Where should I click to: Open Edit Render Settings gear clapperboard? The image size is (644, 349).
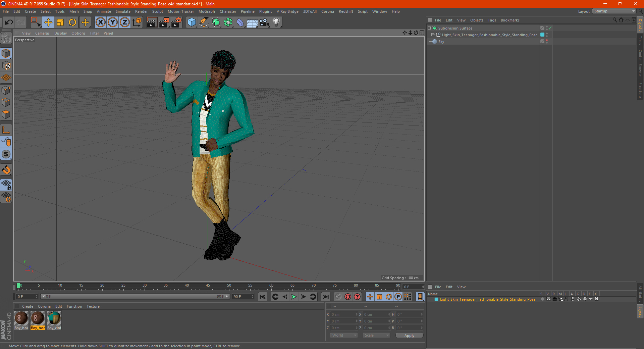tap(176, 22)
